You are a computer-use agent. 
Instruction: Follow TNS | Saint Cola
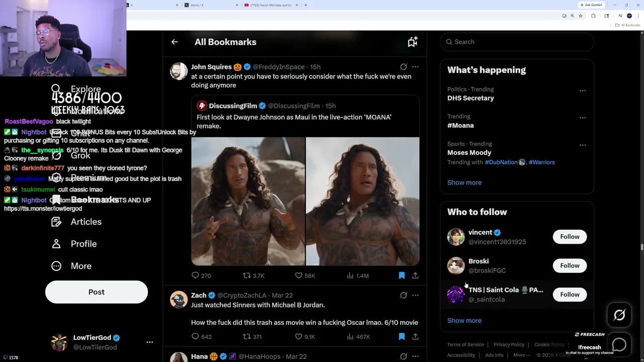point(570,295)
